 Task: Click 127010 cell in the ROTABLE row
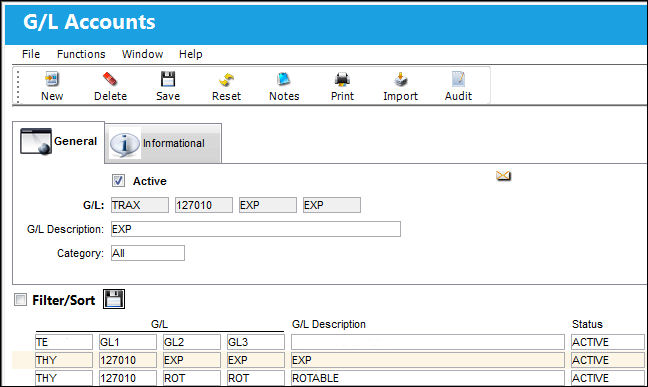[x=128, y=378]
